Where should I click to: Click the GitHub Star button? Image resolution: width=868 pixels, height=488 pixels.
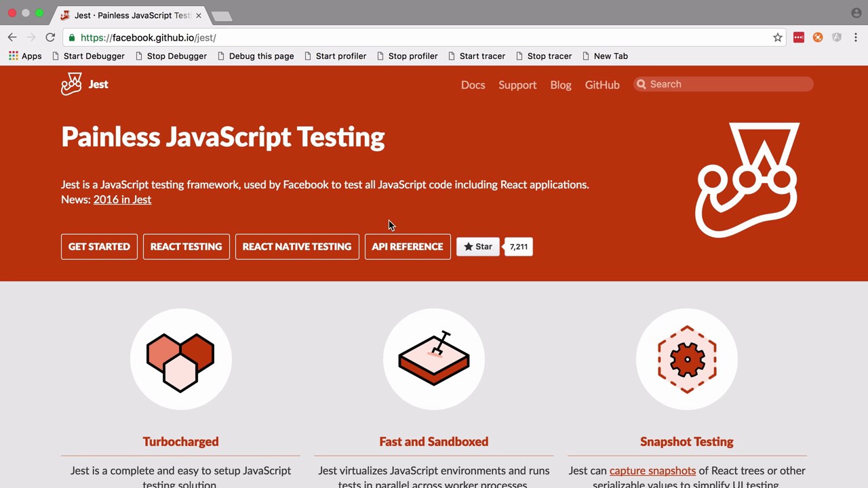point(478,247)
